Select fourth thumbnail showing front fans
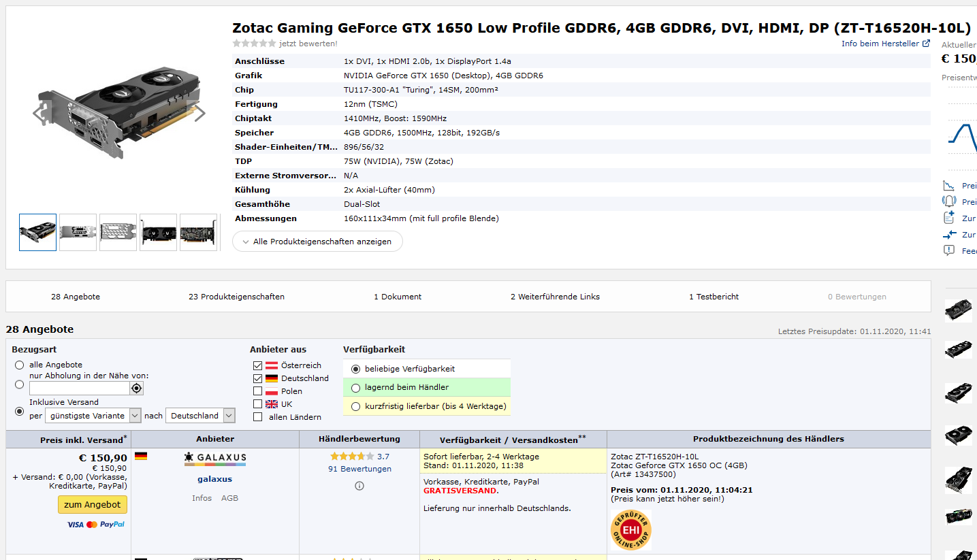The image size is (977, 560). coord(158,232)
